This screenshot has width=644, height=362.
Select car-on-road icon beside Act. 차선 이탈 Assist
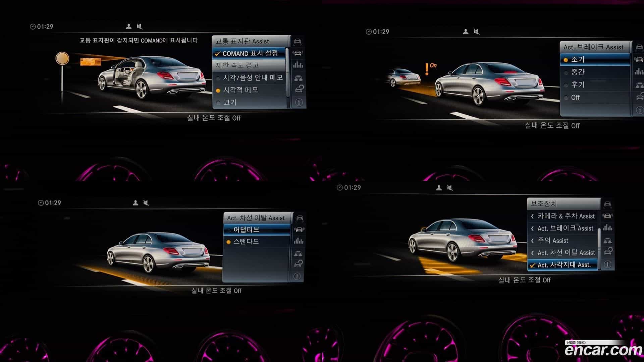coord(300,218)
